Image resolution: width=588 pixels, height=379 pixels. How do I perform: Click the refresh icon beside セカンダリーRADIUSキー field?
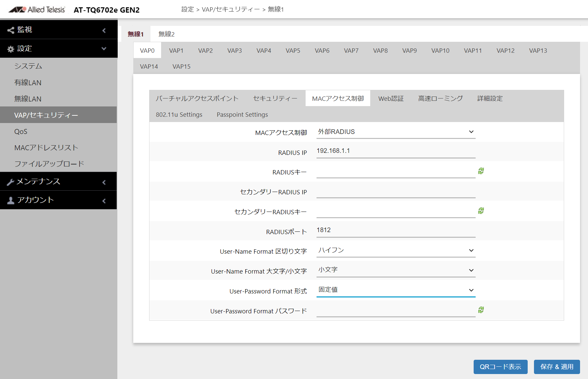click(x=481, y=211)
